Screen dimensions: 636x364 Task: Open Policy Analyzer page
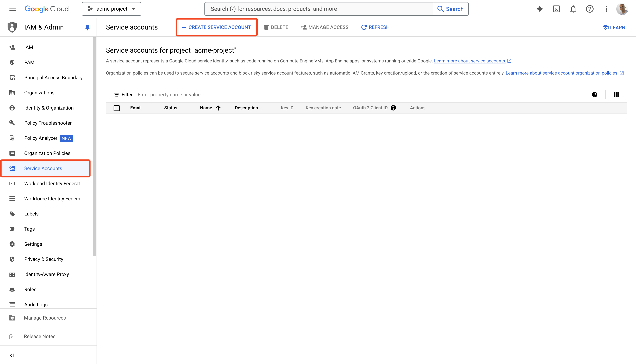(46, 138)
